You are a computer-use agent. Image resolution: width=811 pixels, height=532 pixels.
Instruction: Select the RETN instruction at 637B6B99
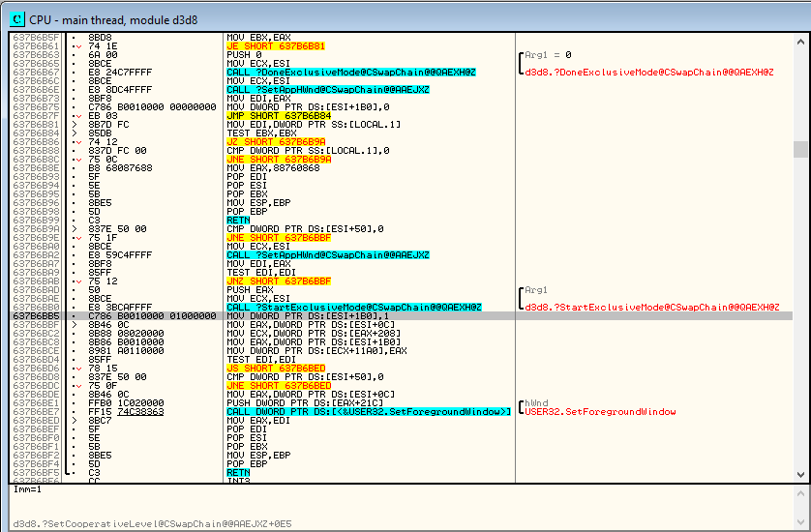pyautogui.click(x=238, y=221)
